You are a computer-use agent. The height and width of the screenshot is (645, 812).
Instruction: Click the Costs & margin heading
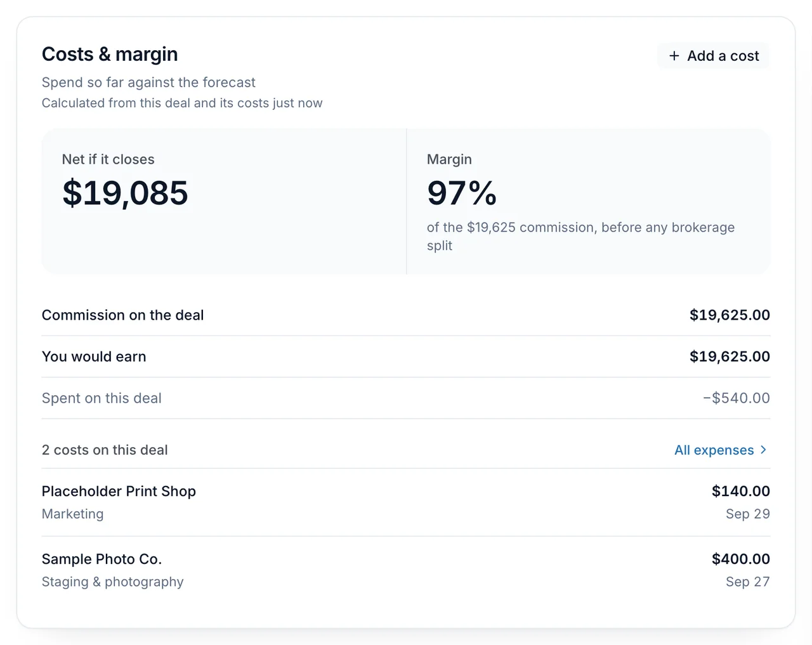tap(110, 55)
